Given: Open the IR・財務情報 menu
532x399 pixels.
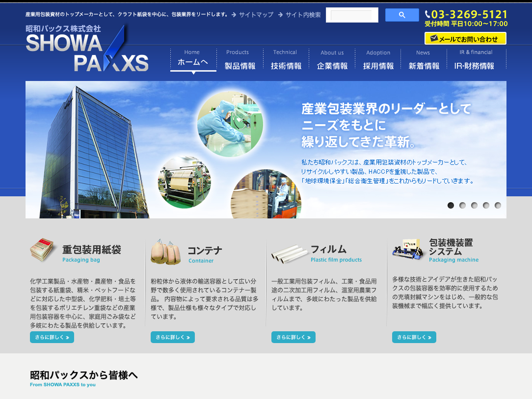Looking at the screenshot, I should [474, 60].
